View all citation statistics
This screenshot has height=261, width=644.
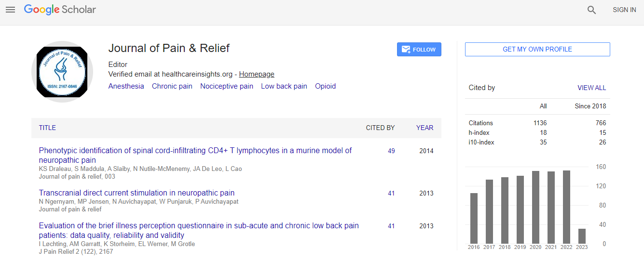click(591, 88)
